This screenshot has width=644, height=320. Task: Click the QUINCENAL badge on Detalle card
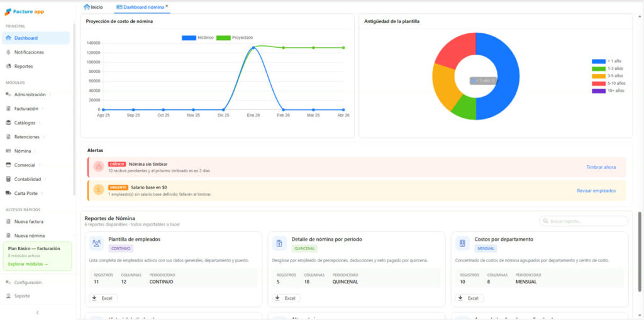point(304,248)
